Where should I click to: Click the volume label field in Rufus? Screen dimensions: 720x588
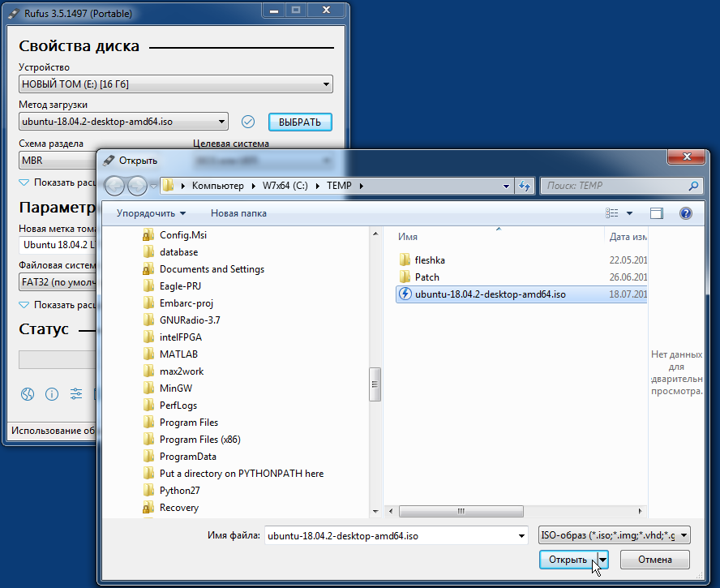click(58, 245)
